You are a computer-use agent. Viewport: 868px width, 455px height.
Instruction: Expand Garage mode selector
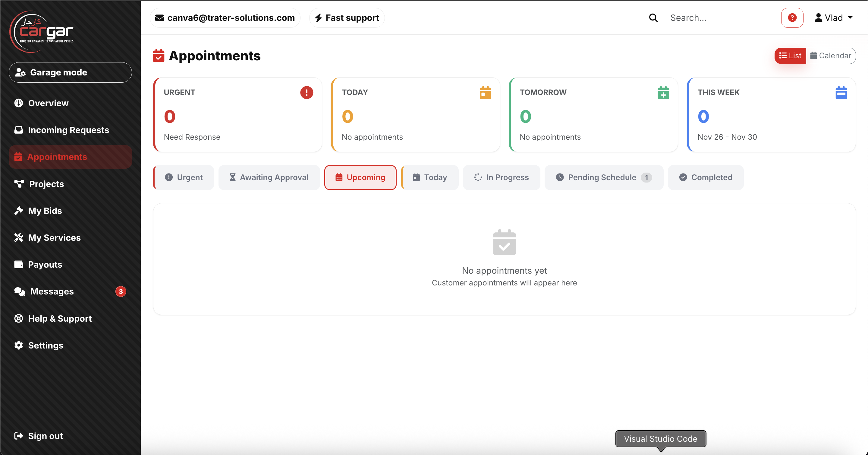pos(70,72)
